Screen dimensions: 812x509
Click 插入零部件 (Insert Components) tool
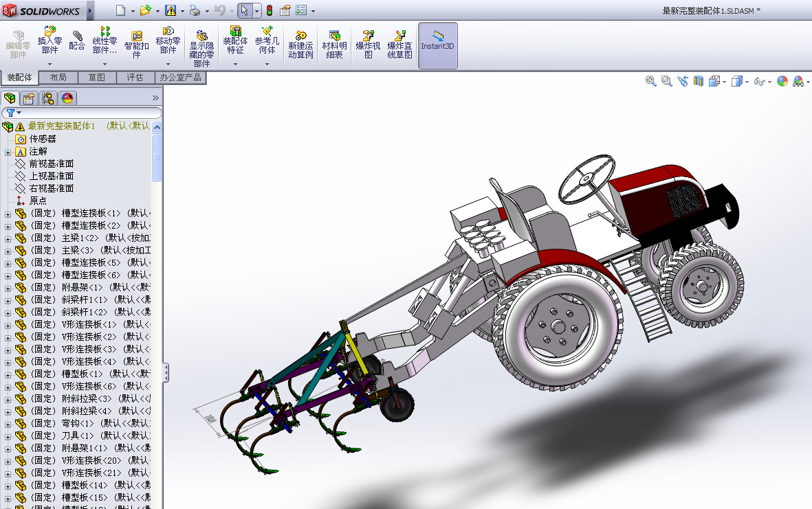tap(50, 41)
